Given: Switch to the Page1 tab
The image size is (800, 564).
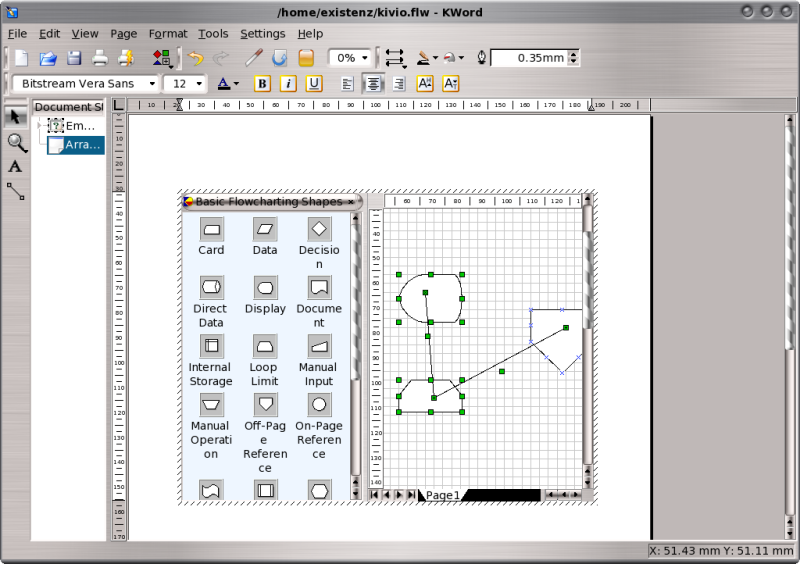Looking at the screenshot, I should tap(442, 495).
